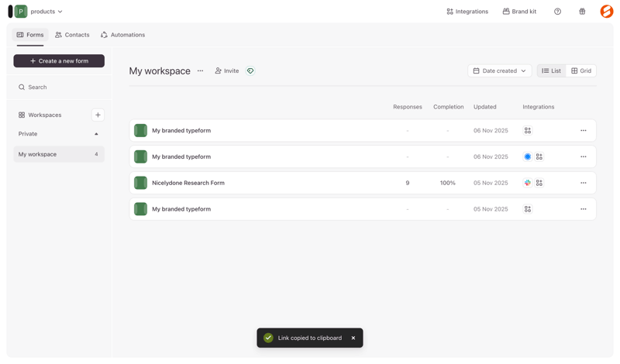Click the integrations icon on the 05 Nov branded typeform
This screenshot has height=364, width=620.
[528, 209]
